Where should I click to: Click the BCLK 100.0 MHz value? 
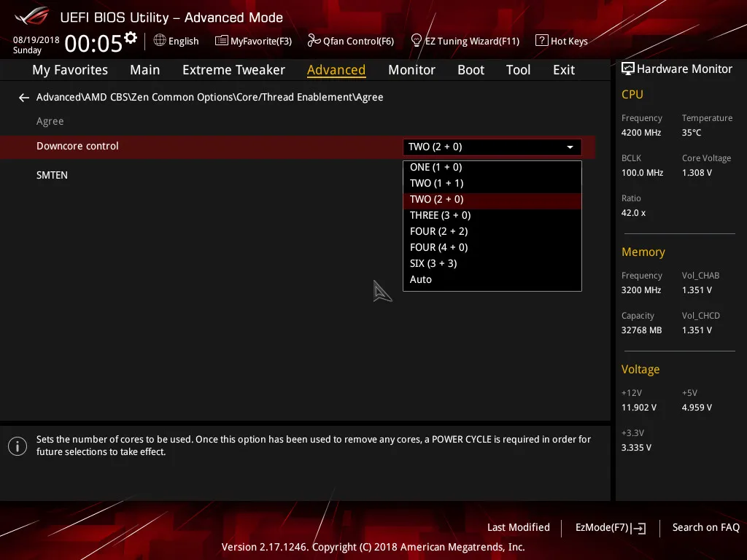click(642, 173)
